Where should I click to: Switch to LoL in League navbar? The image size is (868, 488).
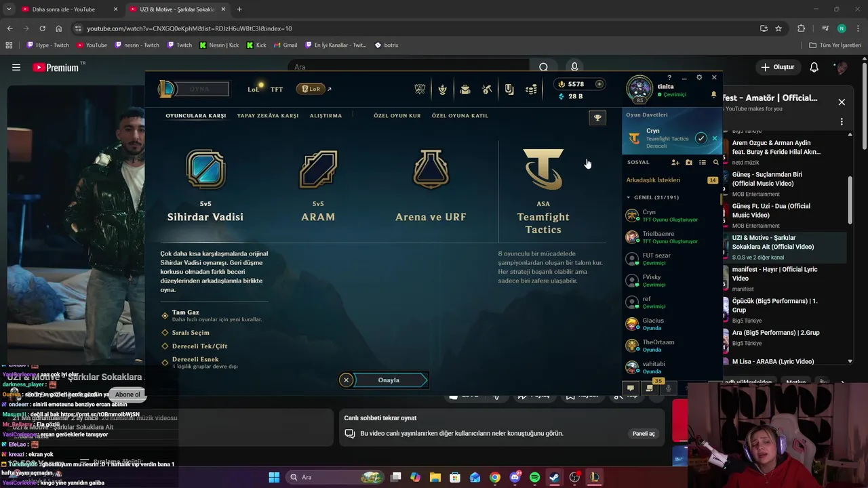click(x=254, y=89)
